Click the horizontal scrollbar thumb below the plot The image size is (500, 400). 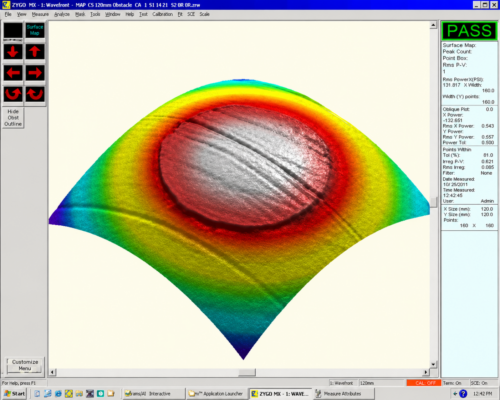(247, 372)
